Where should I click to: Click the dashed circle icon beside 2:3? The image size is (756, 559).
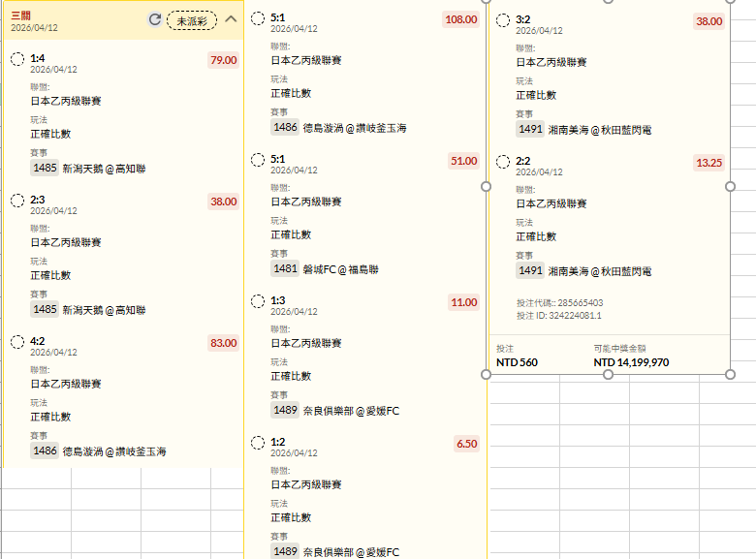17,201
